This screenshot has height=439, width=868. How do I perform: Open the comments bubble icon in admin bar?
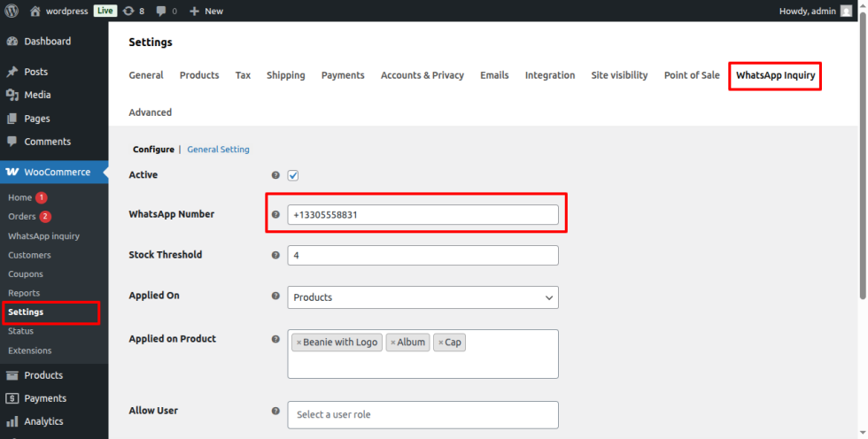(x=161, y=11)
